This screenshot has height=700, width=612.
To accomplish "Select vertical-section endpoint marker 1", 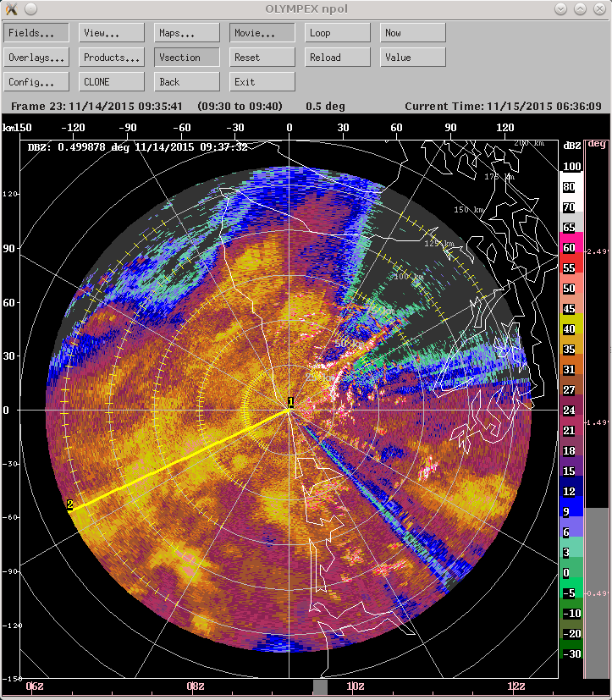I will click(x=290, y=402).
